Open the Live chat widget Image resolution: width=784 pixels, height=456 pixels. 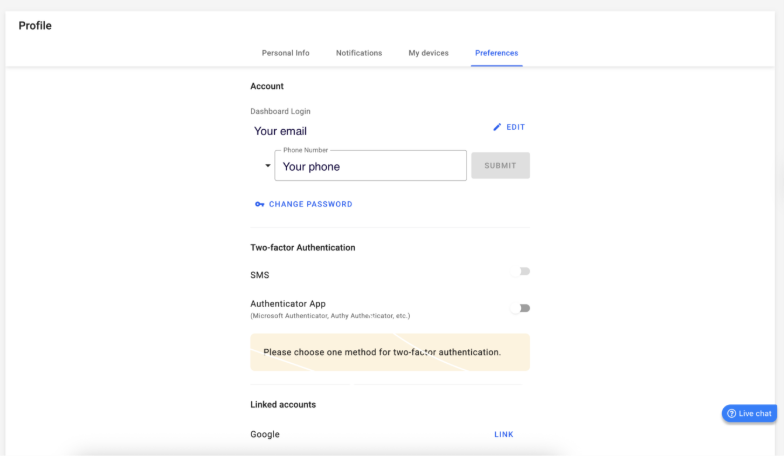749,413
